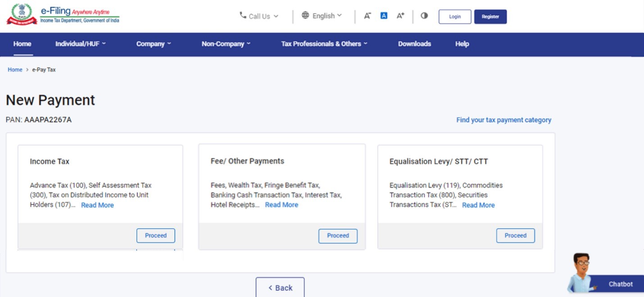Click the Register button

click(x=490, y=17)
